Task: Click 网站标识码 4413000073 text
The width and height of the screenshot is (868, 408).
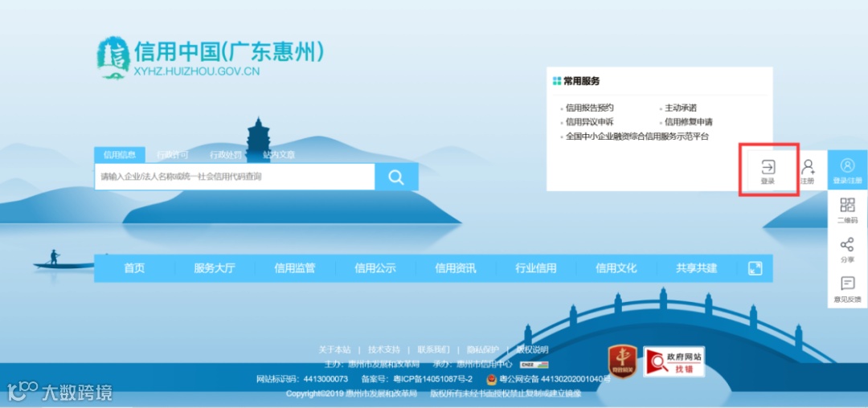Action: 302,379
